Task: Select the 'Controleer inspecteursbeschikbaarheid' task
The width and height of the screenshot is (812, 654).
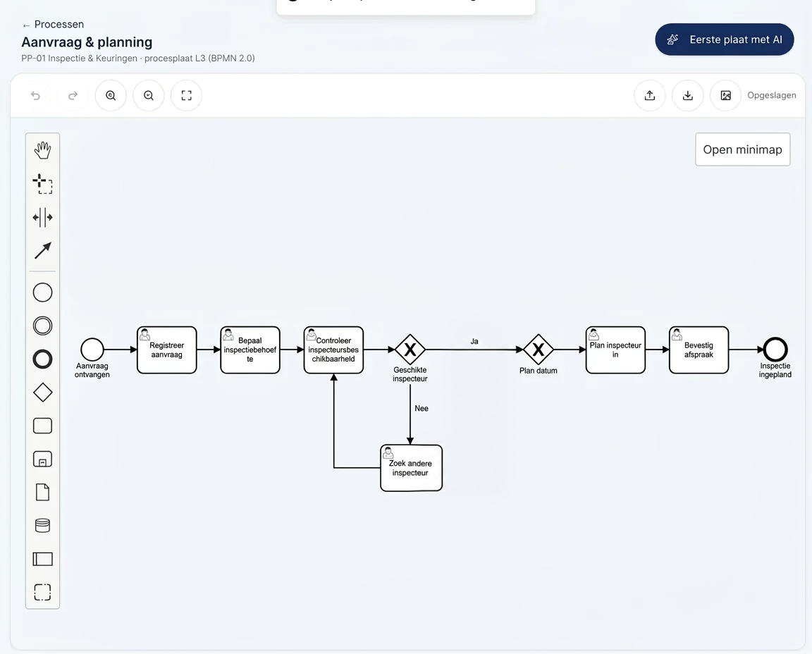Action: click(333, 350)
